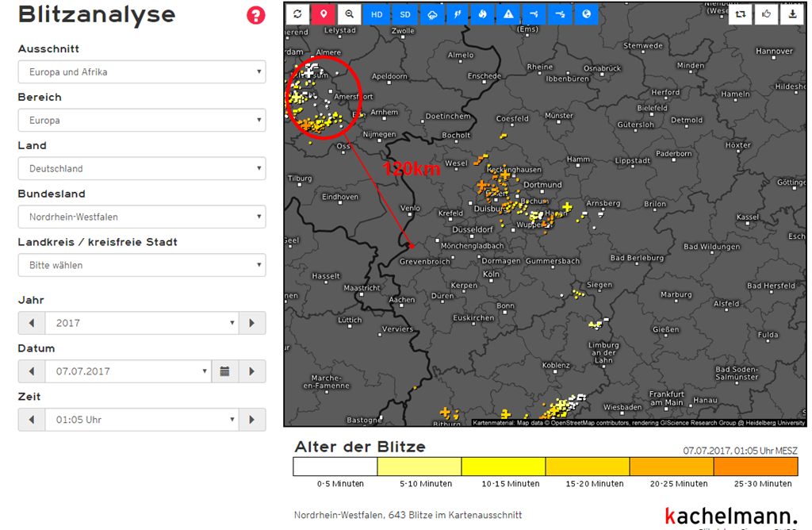
Task: Click the refresh map icon
Action: [x=297, y=14]
